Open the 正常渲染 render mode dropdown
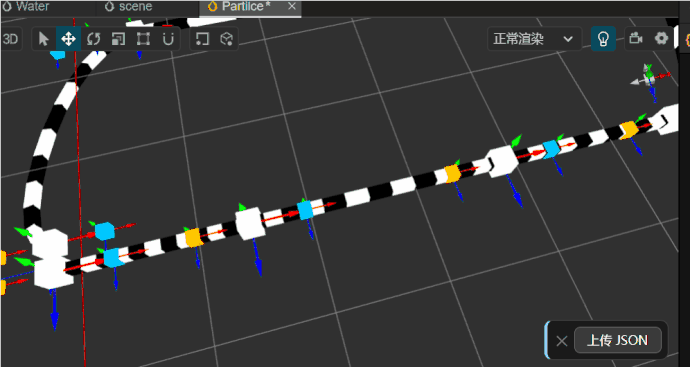Image resolution: width=690 pixels, height=367 pixels. click(534, 39)
